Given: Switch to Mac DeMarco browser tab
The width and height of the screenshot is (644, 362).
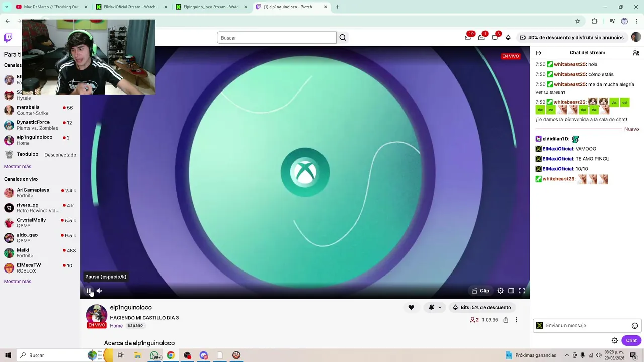Looking at the screenshot, I should pyautogui.click(x=50, y=7).
